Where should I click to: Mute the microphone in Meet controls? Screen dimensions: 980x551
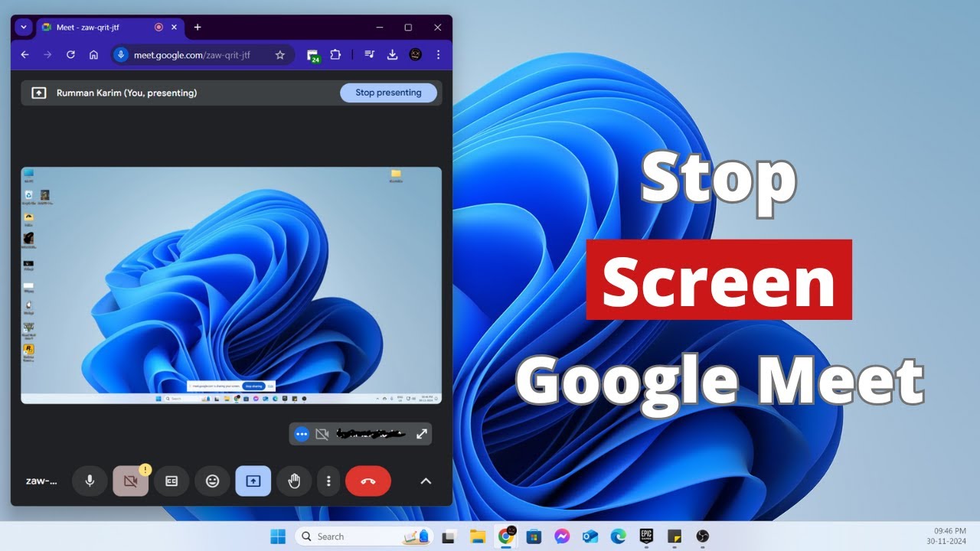[x=90, y=481]
